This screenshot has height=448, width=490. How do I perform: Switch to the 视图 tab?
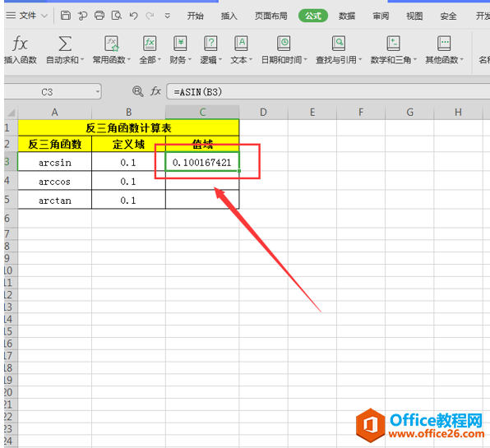(414, 16)
